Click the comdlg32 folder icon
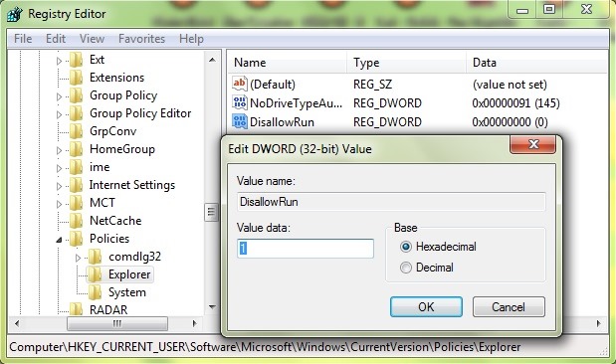616x364 pixels. [96, 257]
